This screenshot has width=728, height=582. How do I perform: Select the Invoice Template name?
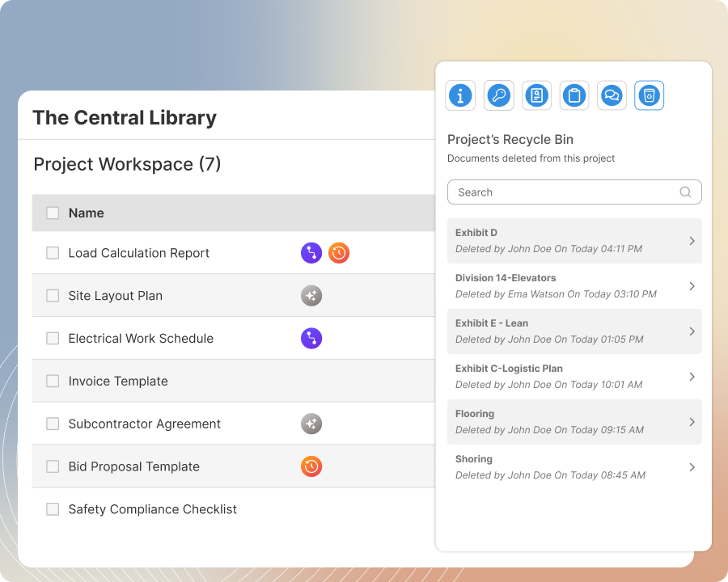(x=118, y=381)
